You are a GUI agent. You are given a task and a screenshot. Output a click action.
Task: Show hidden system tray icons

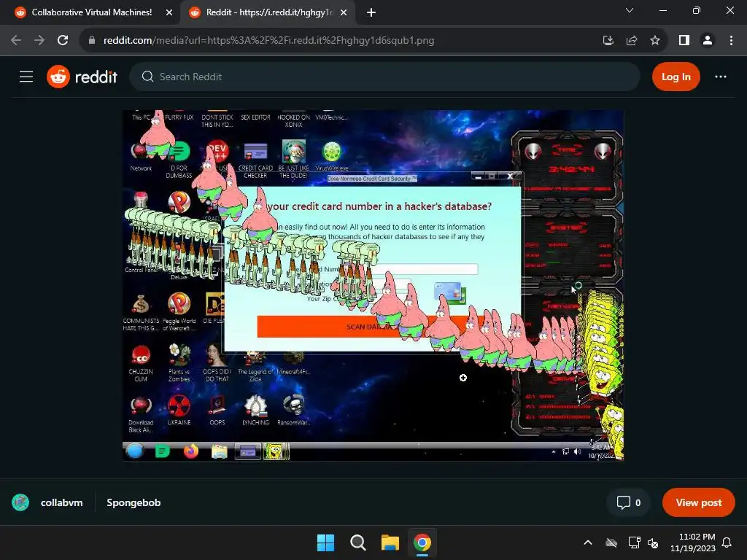[x=588, y=542]
